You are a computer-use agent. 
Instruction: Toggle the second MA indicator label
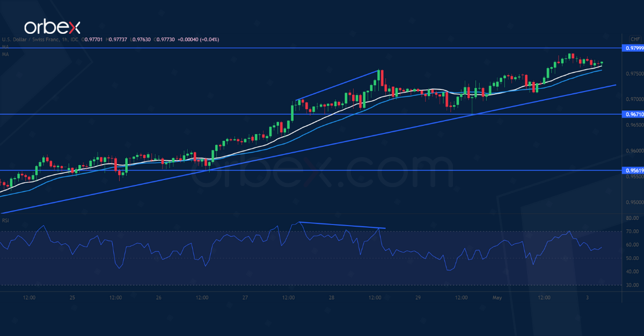click(5, 54)
